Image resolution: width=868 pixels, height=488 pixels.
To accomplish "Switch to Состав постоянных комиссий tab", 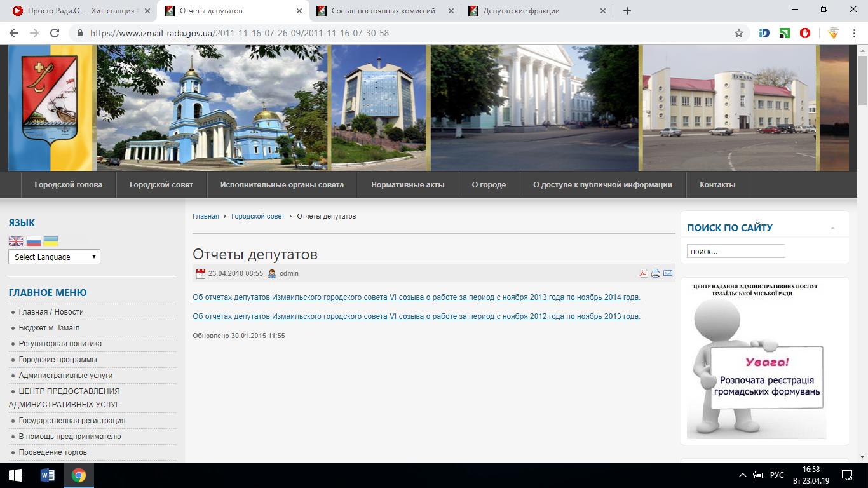I will 385,11.
